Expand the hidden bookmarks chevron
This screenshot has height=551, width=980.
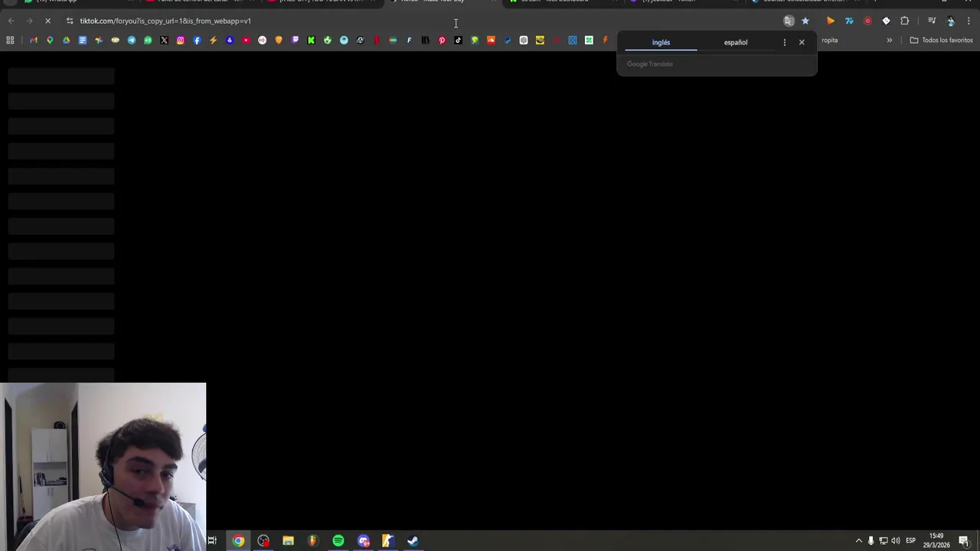point(889,40)
